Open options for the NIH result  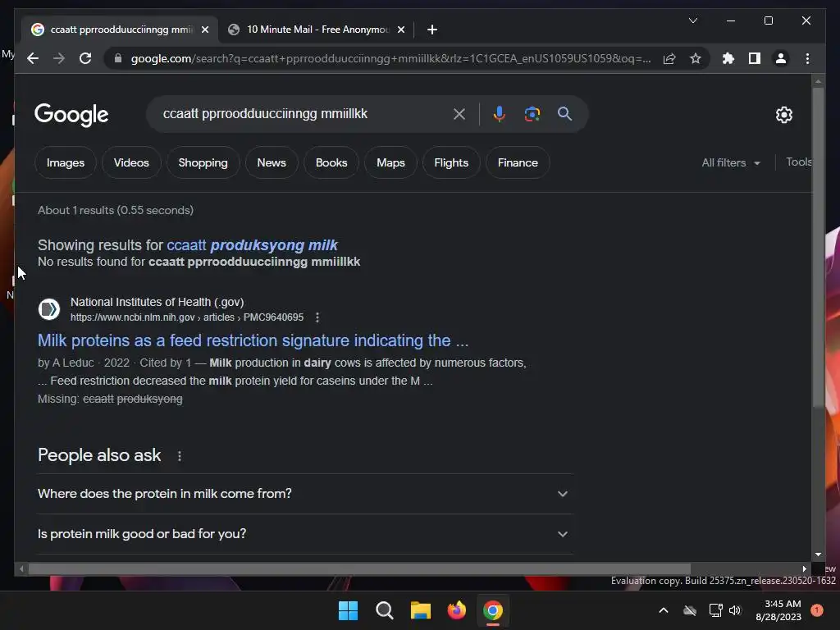[317, 317]
